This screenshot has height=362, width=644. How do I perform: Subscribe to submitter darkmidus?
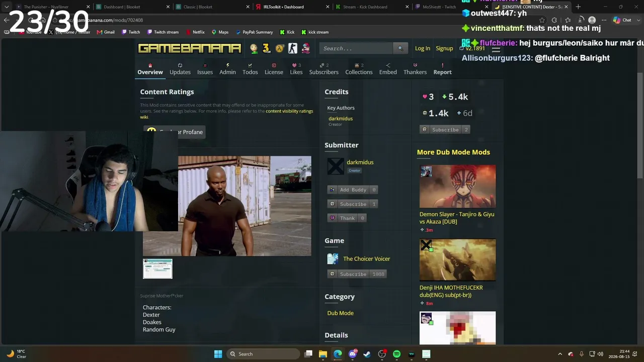353,204
